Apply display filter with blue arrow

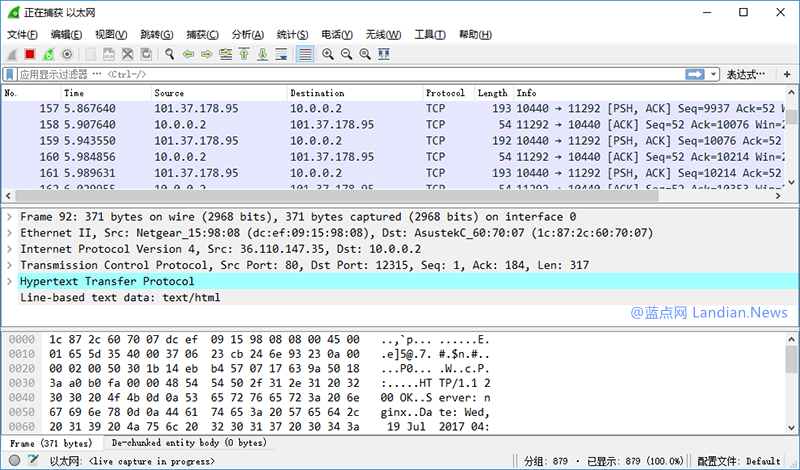click(695, 75)
